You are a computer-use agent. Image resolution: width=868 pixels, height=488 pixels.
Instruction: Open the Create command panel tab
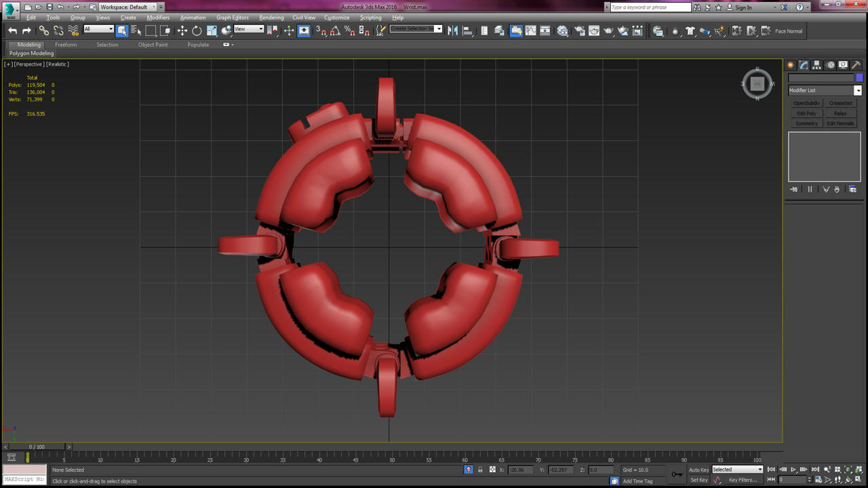[x=791, y=65]
